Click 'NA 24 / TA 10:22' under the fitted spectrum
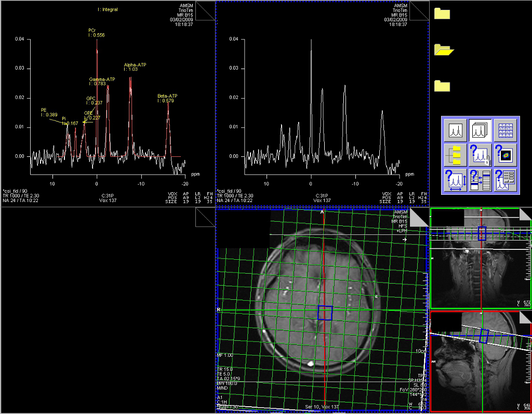Viewport: 532px width, 414px height. pos(20,201)
